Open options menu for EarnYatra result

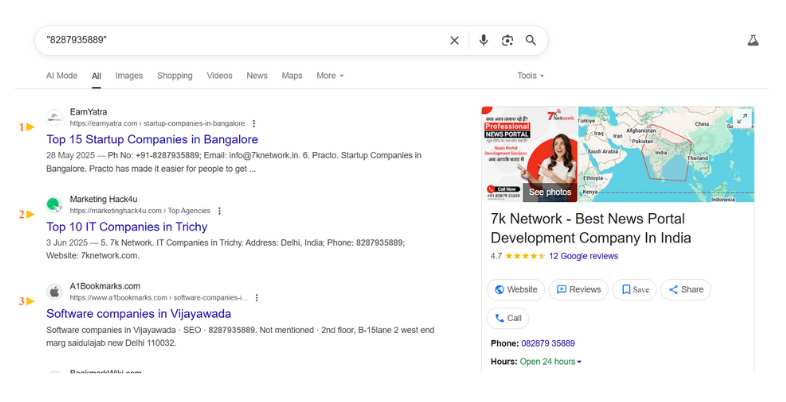click(254, 123)
